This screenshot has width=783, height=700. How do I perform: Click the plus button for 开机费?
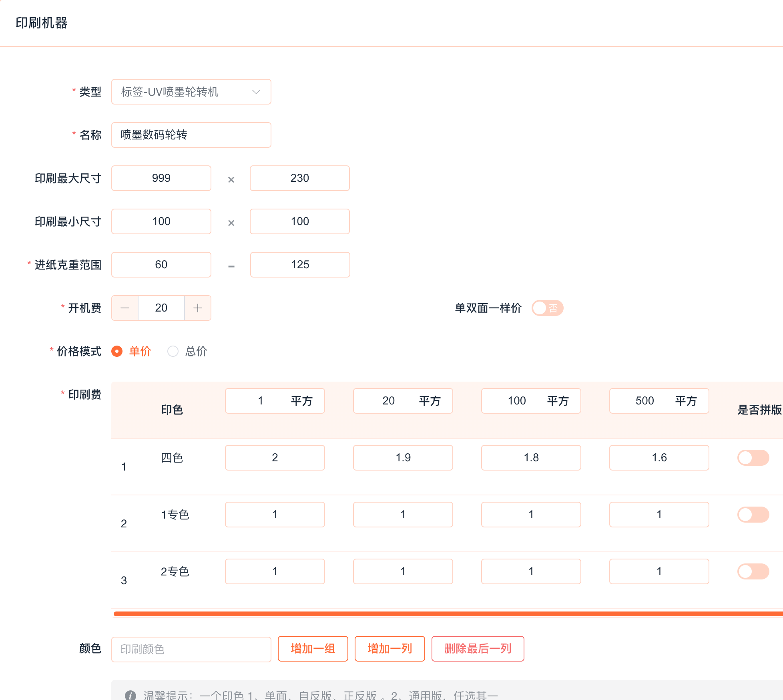[x=198, y=308]
